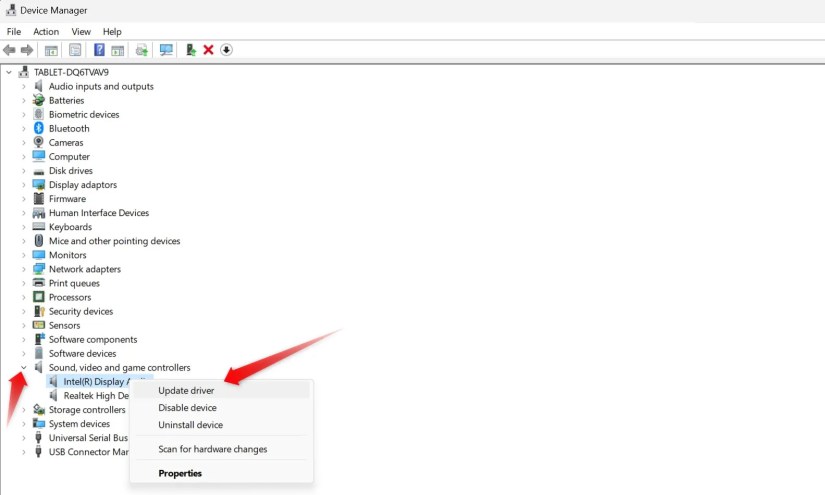Open Properties from the context menu

pos(220,473)
